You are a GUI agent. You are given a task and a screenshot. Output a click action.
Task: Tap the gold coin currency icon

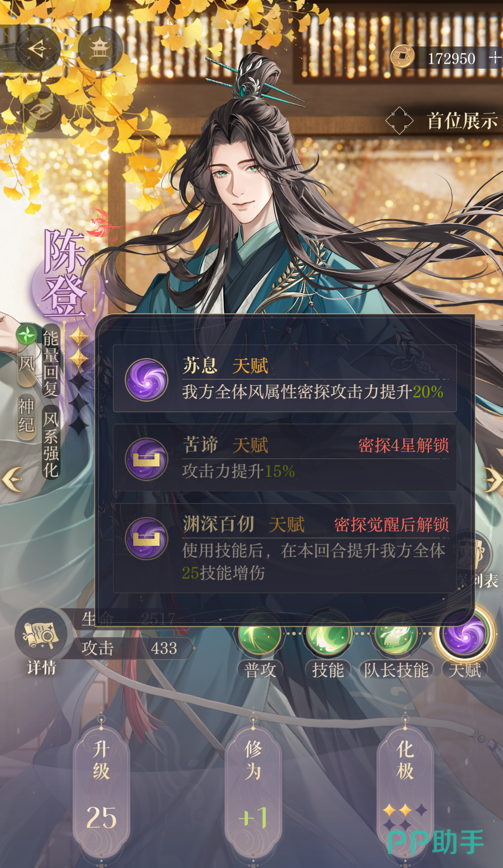tap(402, 57)
